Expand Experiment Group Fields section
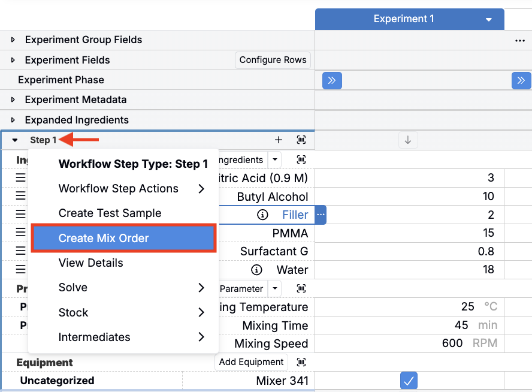Image resolution: width=532 pixels, height=392 pixels. click(x=13, y=40)
